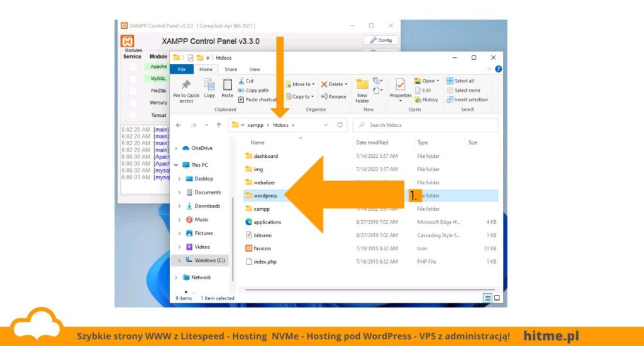Sort by the Date modified column header
644x346 pixels.
(x=372, y=143)
